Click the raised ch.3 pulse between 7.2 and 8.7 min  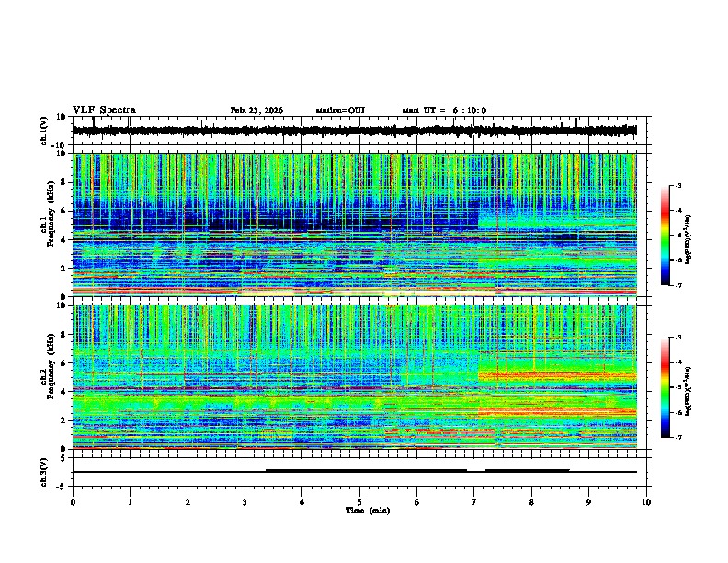[528, 470]
